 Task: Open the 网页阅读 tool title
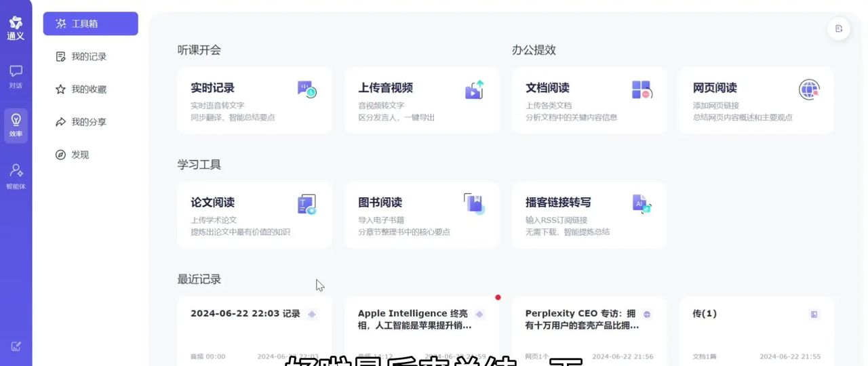coord(715,87)
